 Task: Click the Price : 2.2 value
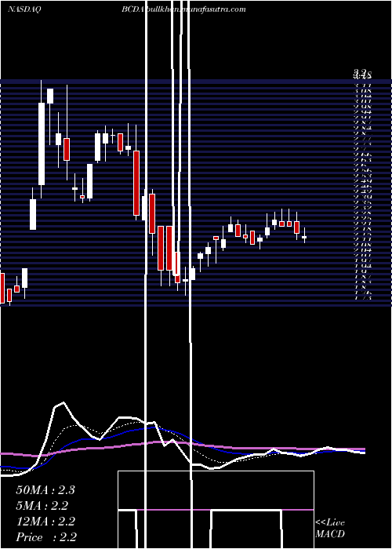click(x=46, y=537)
